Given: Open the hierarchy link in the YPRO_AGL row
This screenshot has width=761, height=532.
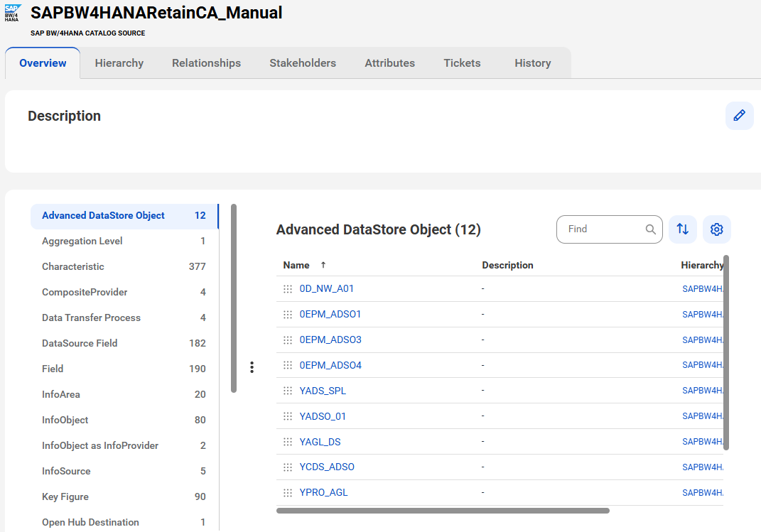Looking at the screenshot, I should 702,492.
